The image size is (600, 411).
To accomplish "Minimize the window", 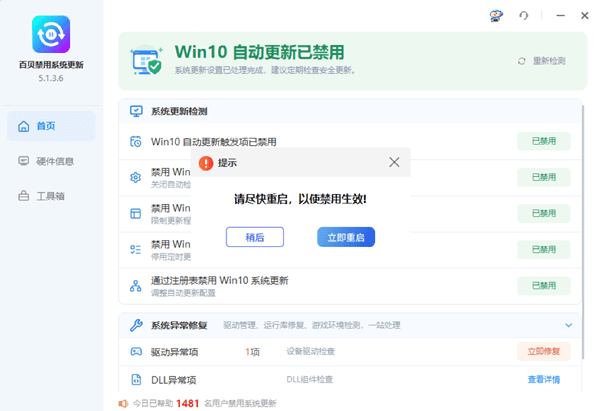I will click(561, 16).
